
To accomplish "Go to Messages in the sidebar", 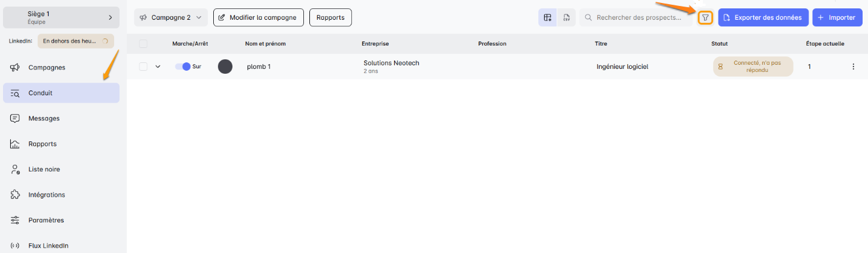I will 44,119.
